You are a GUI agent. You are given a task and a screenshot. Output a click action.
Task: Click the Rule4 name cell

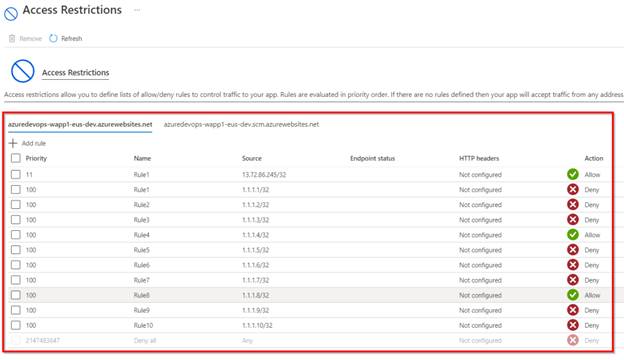tap(142, 235)
